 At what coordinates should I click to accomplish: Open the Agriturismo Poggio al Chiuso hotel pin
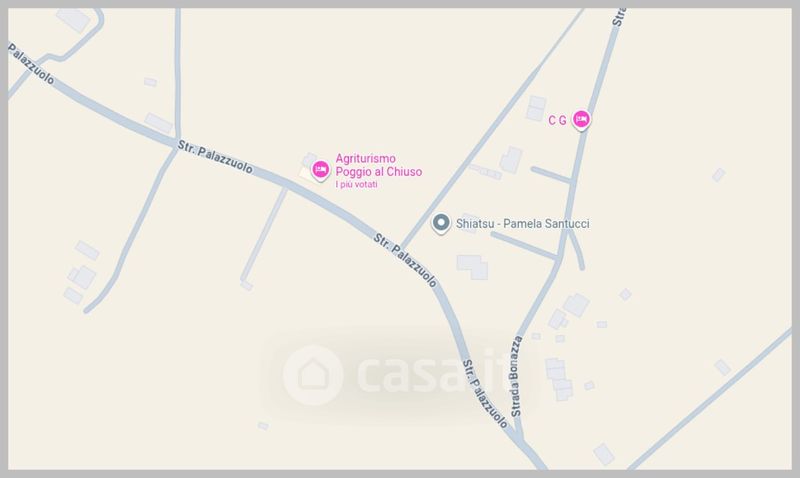320,170
